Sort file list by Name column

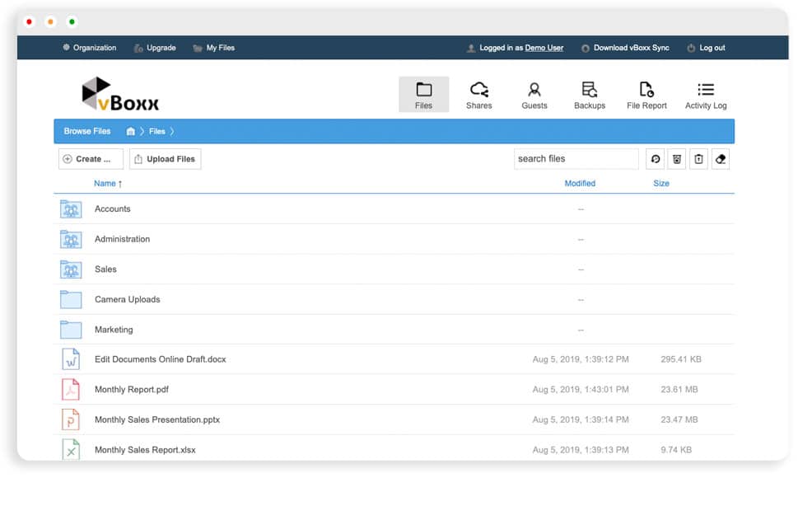click(x=107, y=184)
